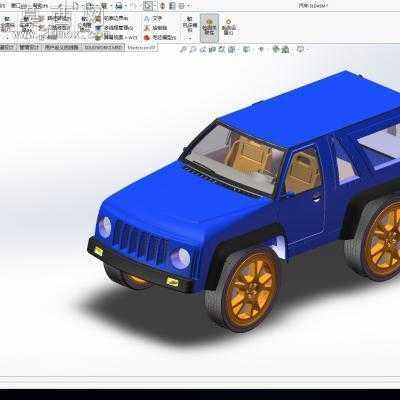Switch to the Mastercam tab
The width and height of the screenshot is (400, 400).
tap(142, 47)
